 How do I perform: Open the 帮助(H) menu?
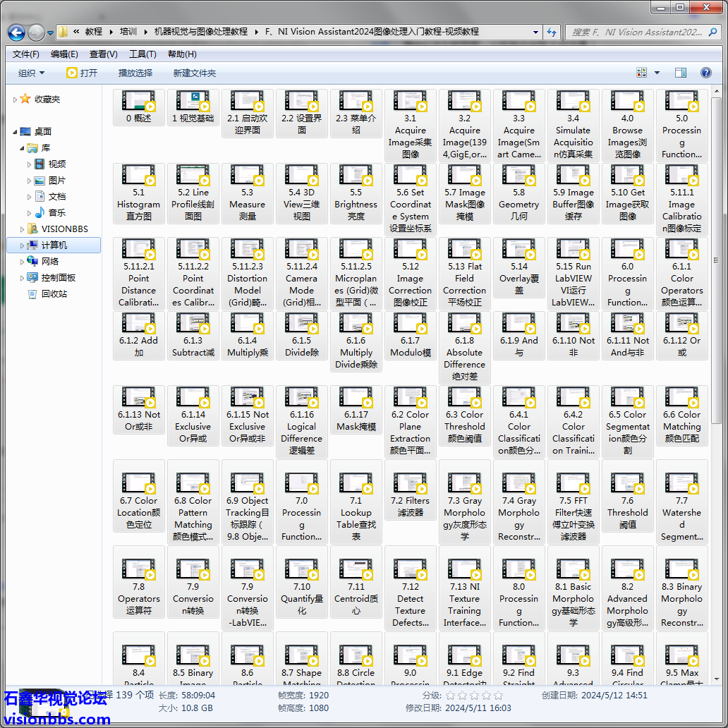pyautogui.click(x=182, y=54)
